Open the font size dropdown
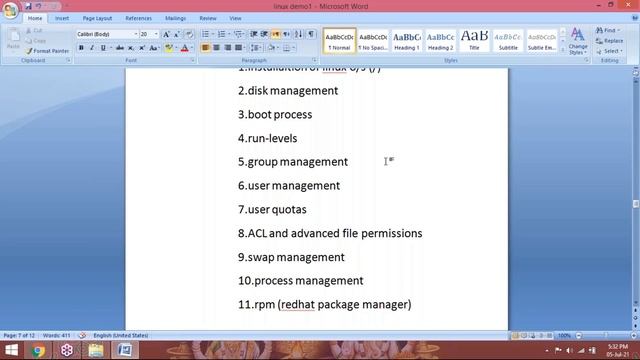 coord(156,34)
